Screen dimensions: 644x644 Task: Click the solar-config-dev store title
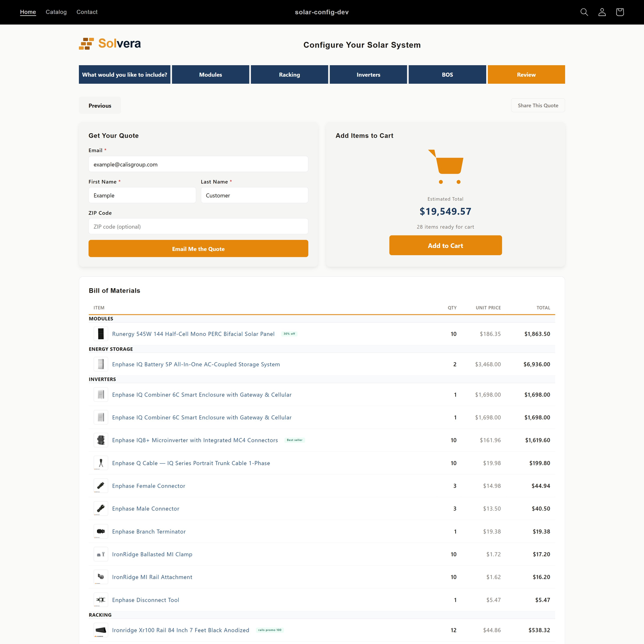tap(322, 12)
